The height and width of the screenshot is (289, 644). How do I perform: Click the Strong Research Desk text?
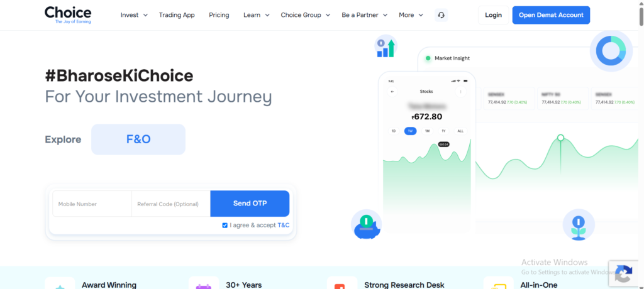pyautogui.click(x=404, y=285)
